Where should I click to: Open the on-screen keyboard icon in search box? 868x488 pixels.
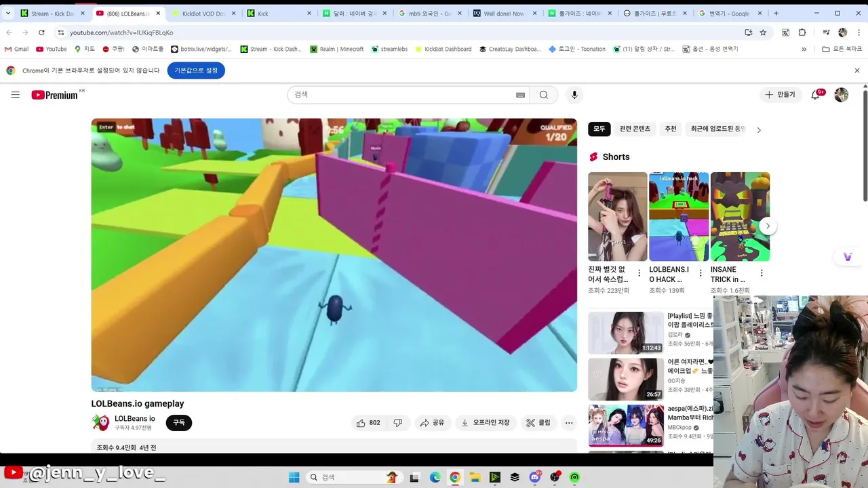pyautogui.click(x=520, y=95)
